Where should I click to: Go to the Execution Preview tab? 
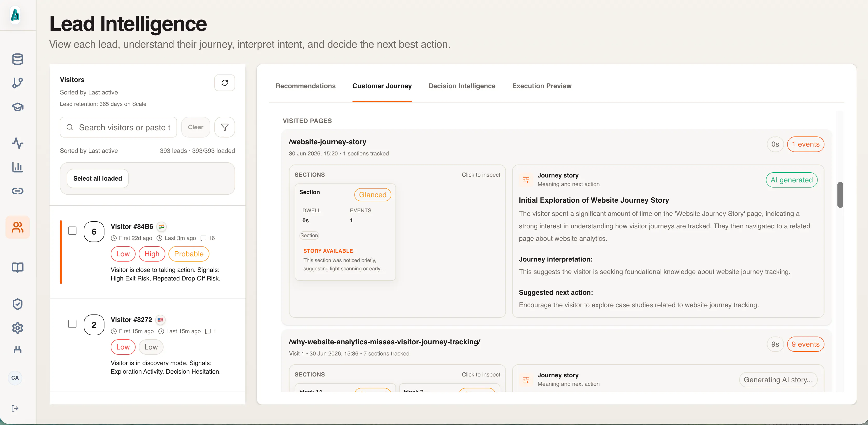542,86
